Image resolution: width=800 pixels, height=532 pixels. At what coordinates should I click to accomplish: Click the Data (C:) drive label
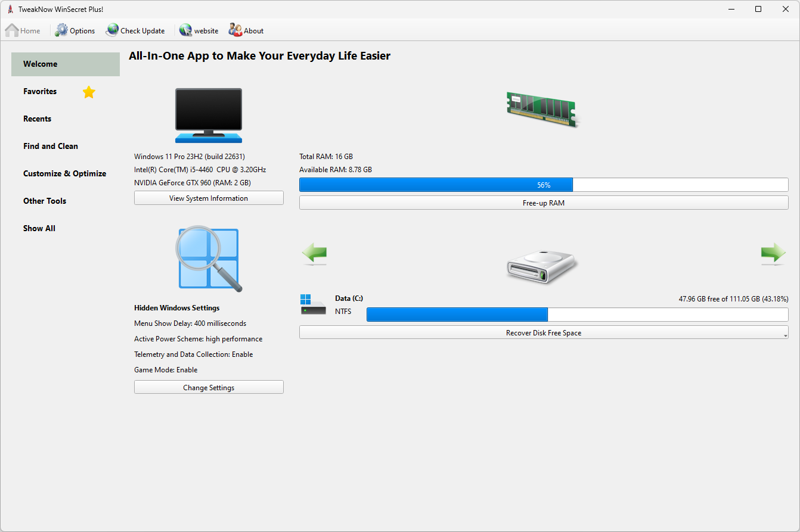tap(349, 298)
